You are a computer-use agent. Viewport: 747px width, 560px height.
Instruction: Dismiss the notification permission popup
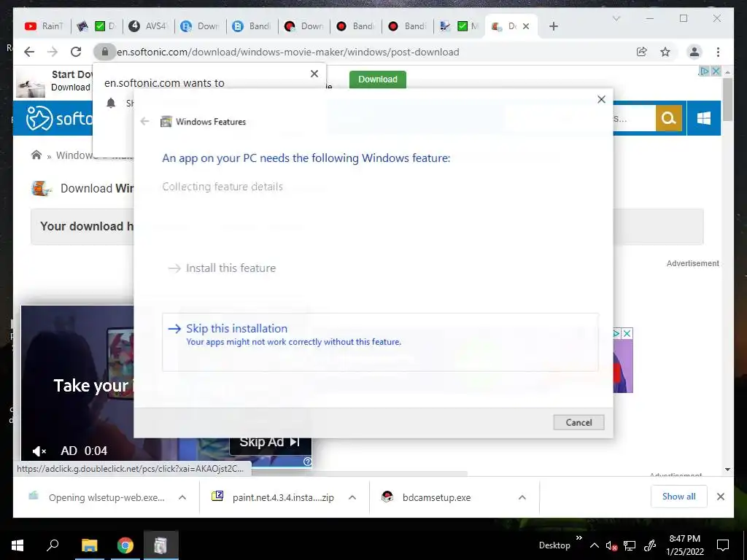[314, 74]
